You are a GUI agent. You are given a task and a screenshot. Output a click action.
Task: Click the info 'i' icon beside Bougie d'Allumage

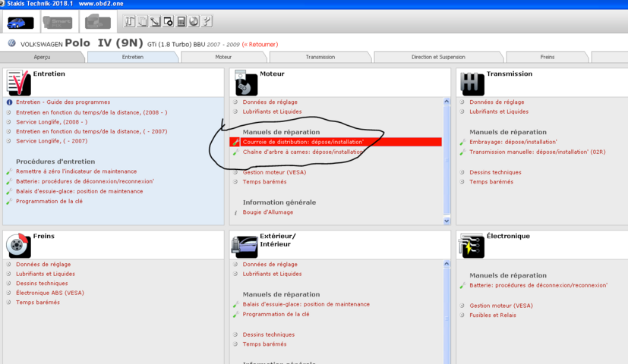click(235, 213)
